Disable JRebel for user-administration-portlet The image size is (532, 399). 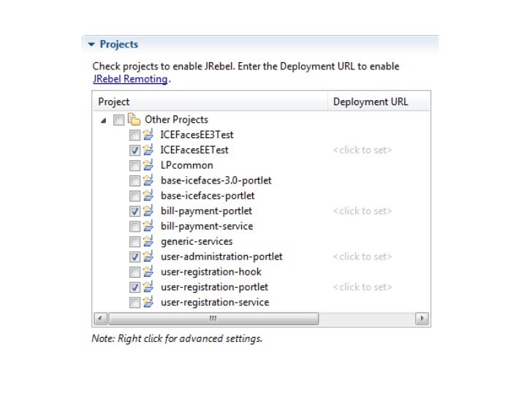tap(134, 257)
